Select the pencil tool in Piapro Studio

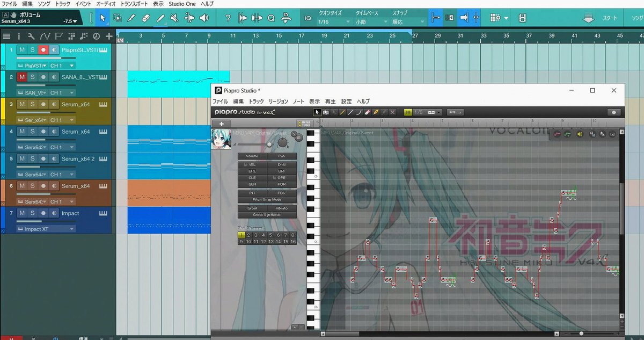[x=341, y=112]
